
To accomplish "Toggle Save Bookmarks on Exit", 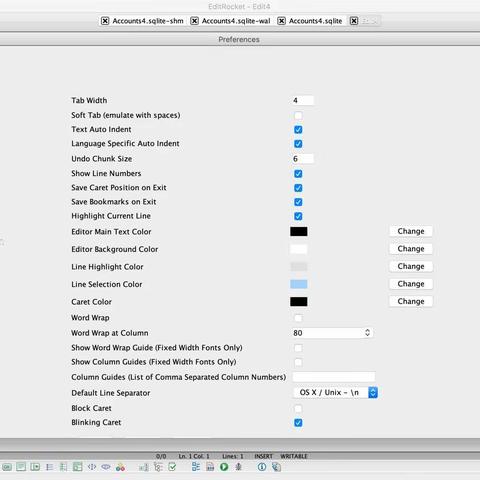I will point(298,202).
